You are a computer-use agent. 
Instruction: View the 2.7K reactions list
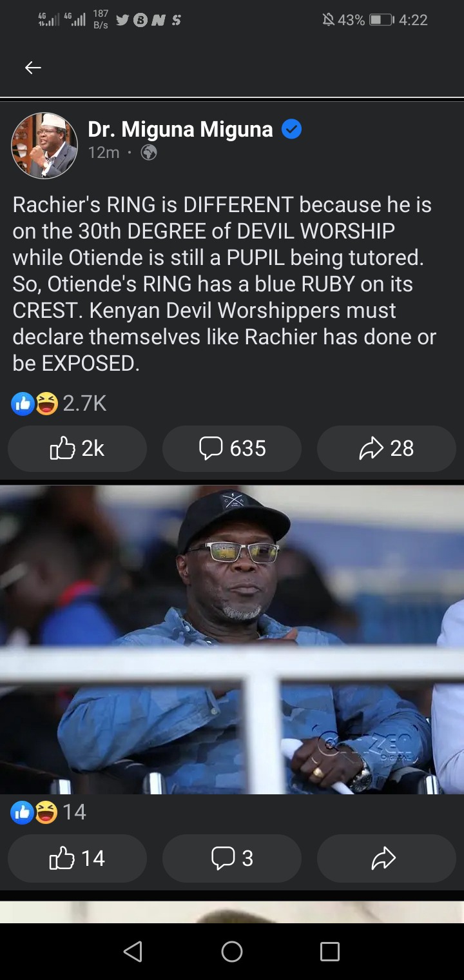pos(59,404)
